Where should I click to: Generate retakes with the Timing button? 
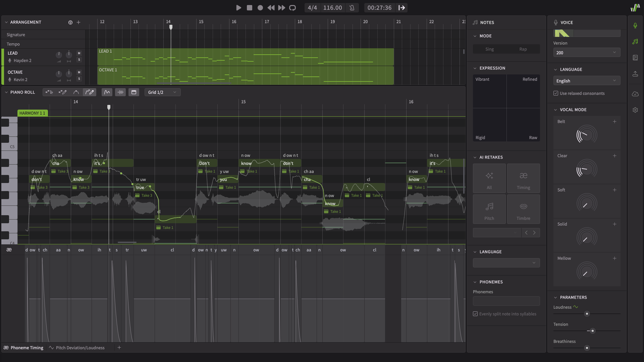click(523, 178)
